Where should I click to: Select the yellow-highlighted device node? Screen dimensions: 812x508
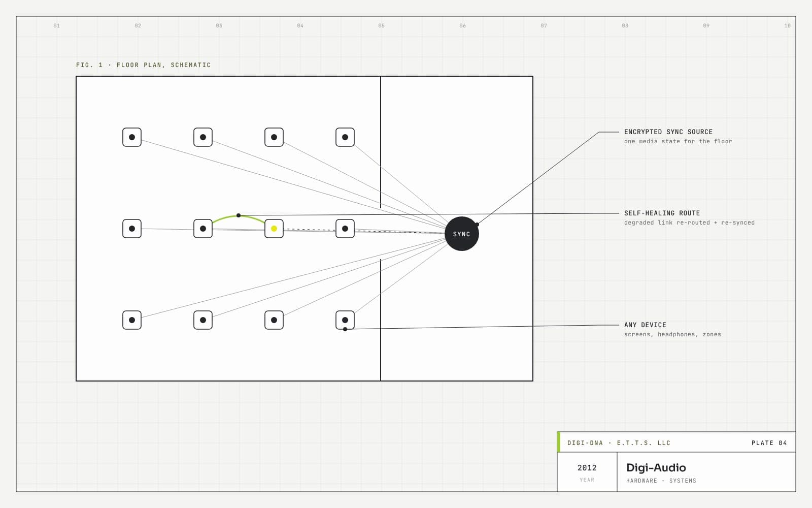tap(274, 229)
